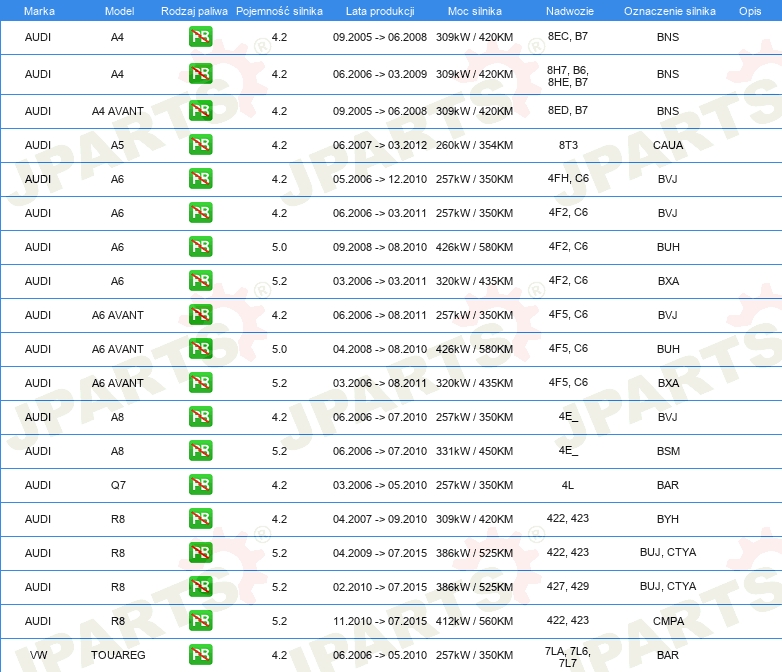This screenshot has width=782, height=672.
Task: Click the Rodzaj paliwa column header
Action: (194, 11)
